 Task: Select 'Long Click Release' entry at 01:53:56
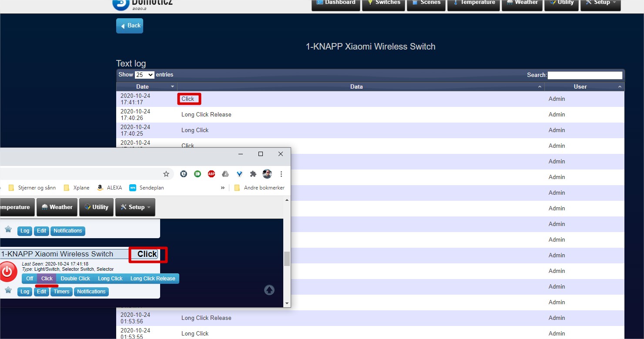click(x=206, y=318)
